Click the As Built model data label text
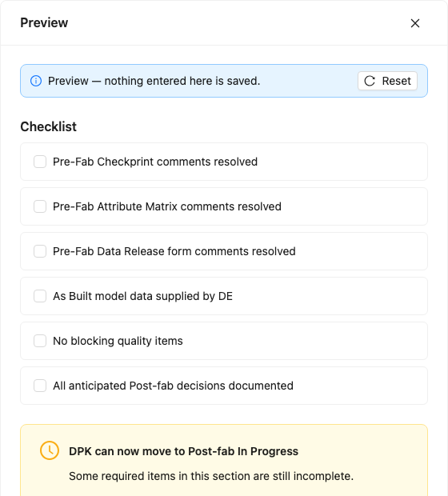This screenshot has height=496, width=448. 142,296
